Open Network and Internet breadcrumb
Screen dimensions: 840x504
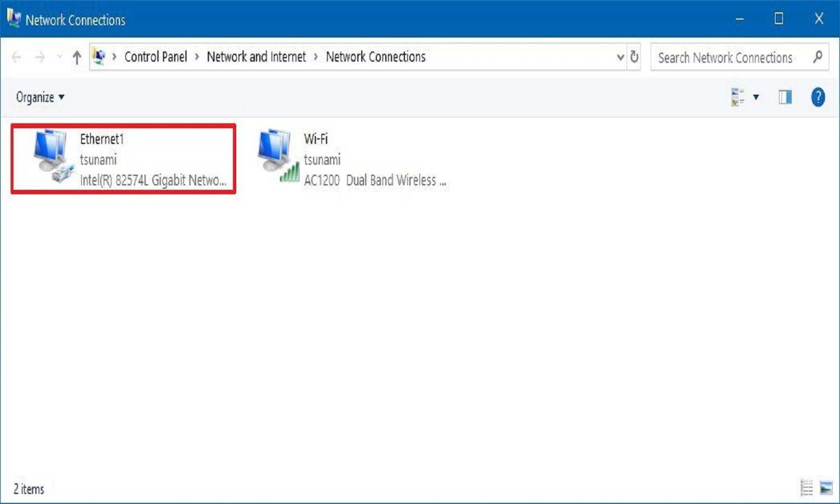coord(256,57)
